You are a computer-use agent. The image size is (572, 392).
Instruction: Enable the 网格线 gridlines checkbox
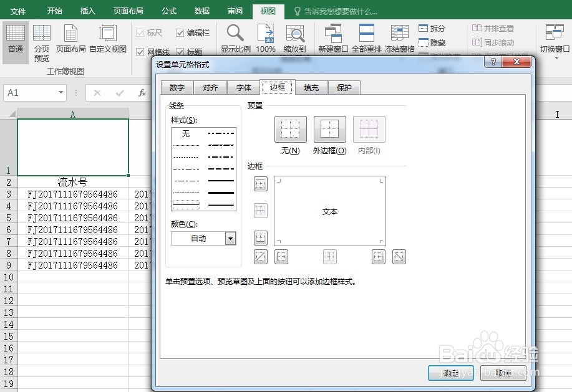(x=140, y=52)
